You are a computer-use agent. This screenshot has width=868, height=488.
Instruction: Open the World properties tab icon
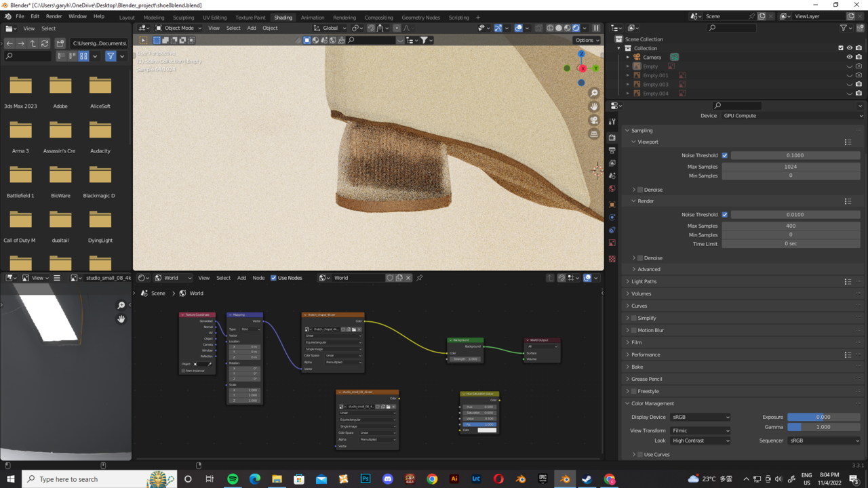coord(612,189)
